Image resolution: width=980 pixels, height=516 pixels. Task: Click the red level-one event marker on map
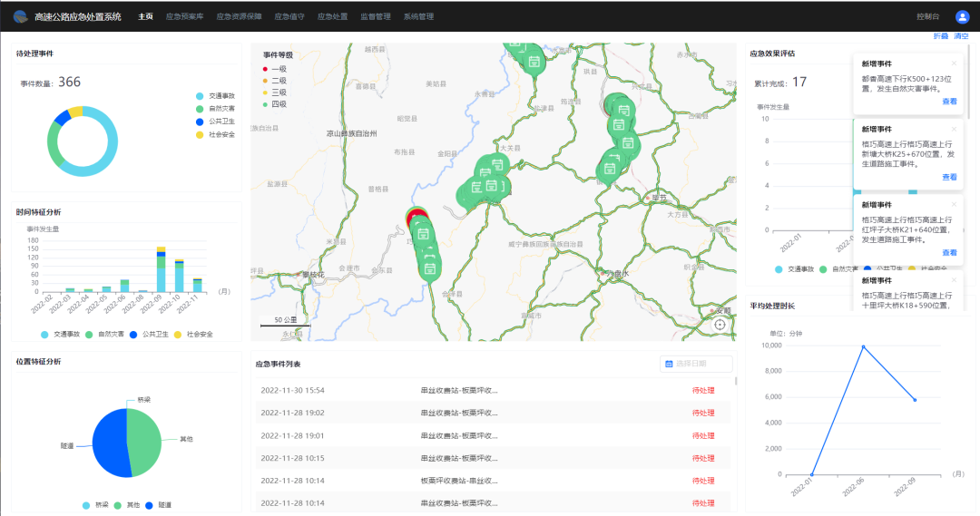coord(416,217)
